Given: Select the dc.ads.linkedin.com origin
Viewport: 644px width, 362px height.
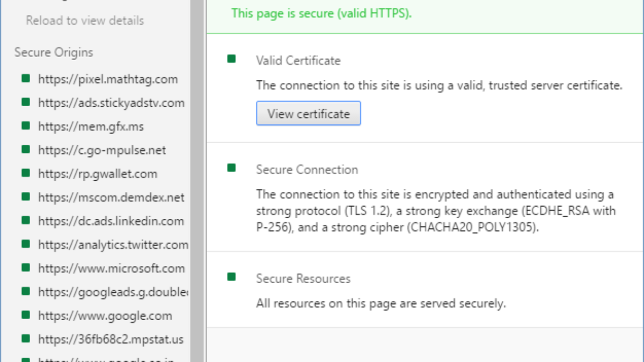Looking at the screenshot, I should pyautogui.click(x=111, y=221).
